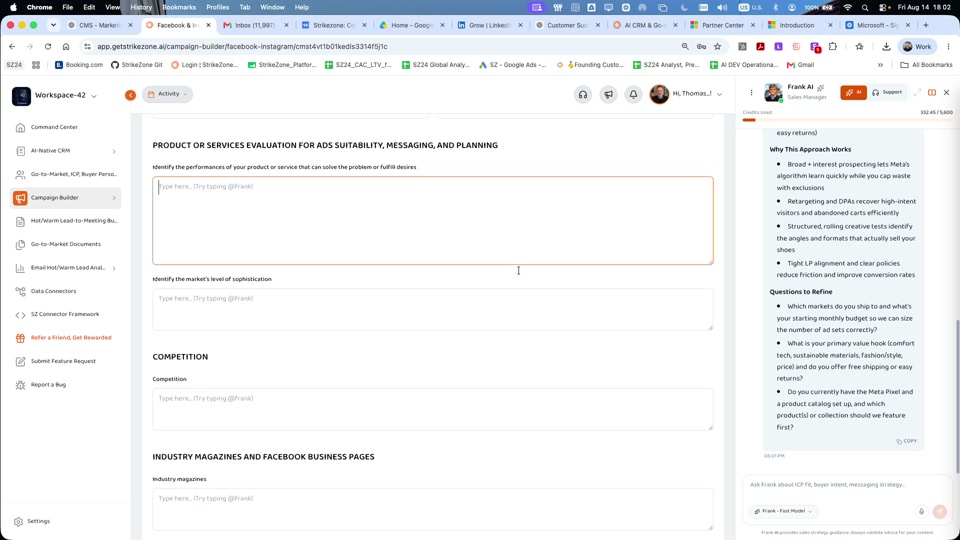Toggle Frank AI side-panel layout icon
The image size is (960, 540).
932,92
